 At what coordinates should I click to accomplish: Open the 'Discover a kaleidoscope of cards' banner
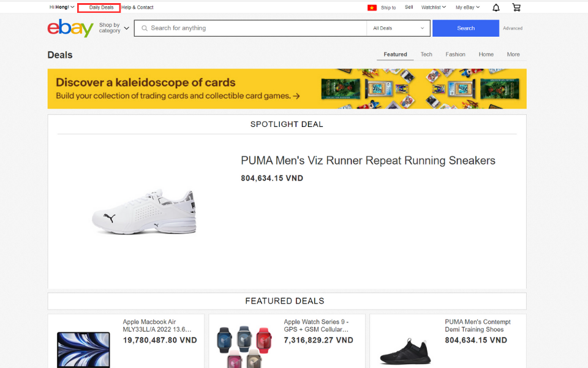click(287, 89)
